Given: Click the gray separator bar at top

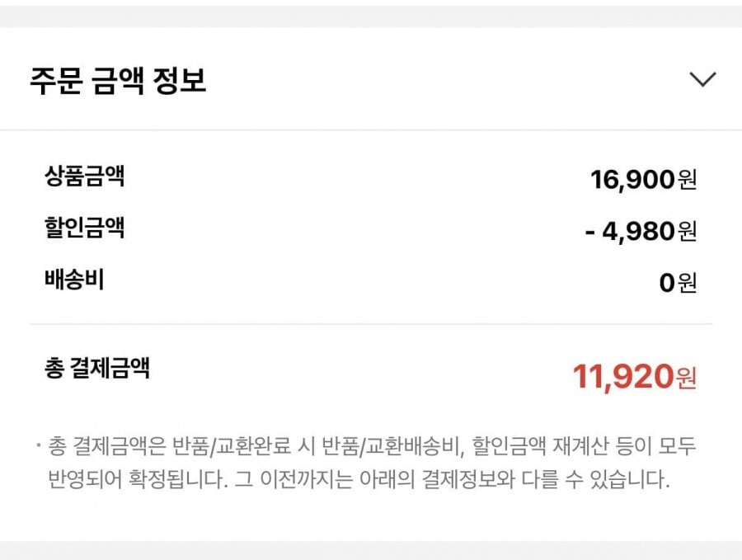Looking at the screenshot, I should [x=371, y=16].
